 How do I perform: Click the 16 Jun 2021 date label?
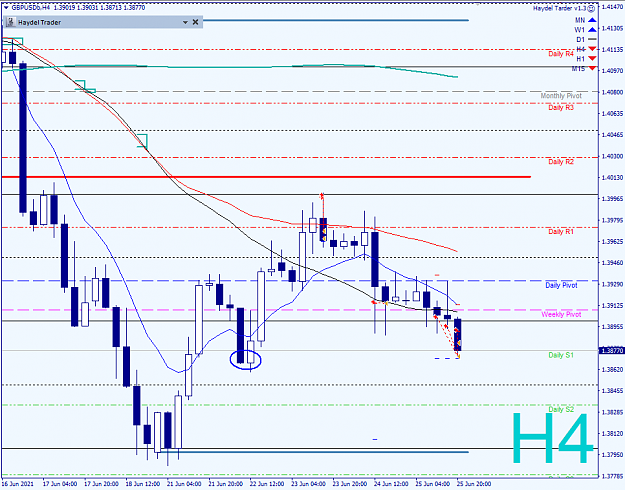[18, 484]
